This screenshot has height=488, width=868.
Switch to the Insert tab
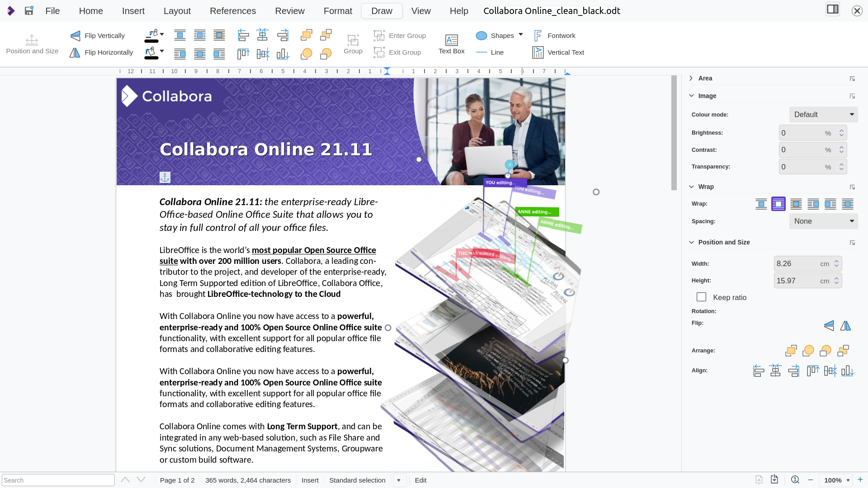(x=133, y=11)
